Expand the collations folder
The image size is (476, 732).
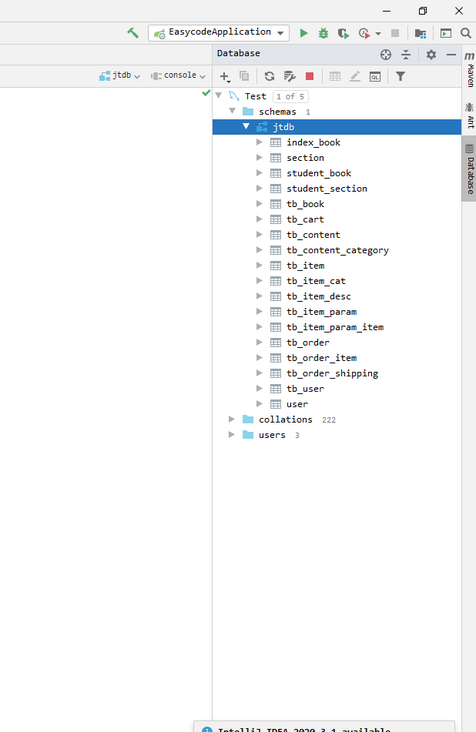tap(231, 419)
